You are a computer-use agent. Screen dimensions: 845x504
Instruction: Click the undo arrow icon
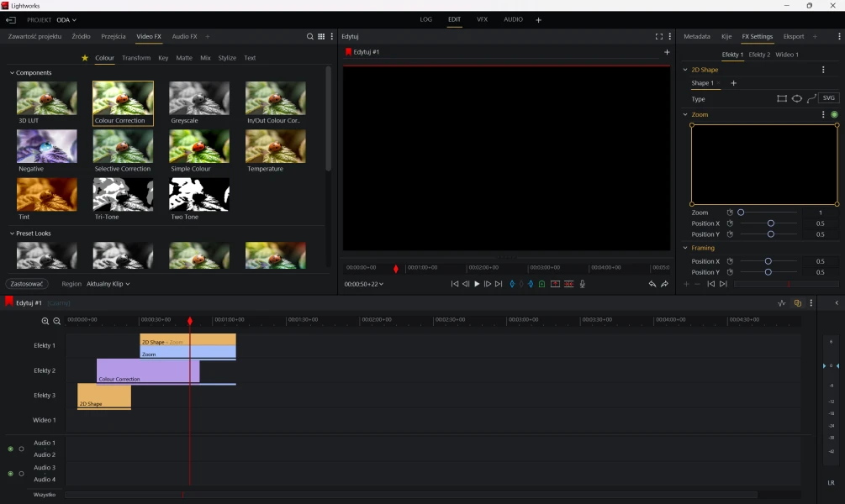[652, 284]
